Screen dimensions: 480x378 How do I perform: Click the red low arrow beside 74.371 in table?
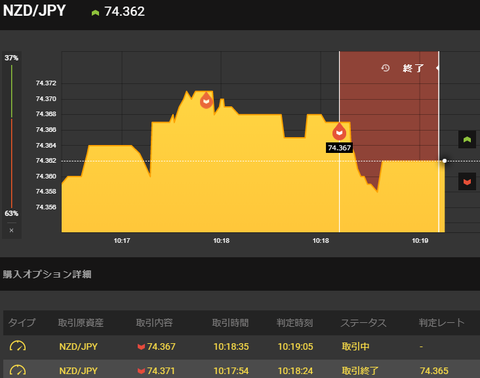[141, 371]
